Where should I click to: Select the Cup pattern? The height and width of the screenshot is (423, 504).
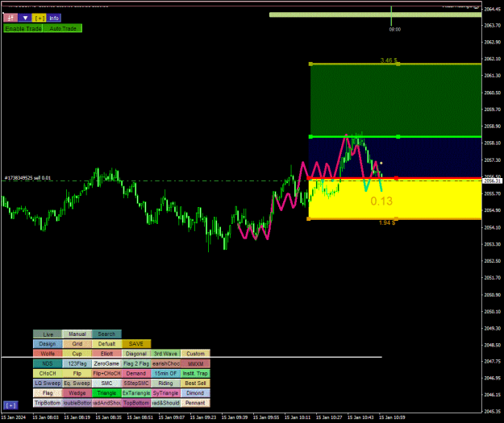[77, 354]
